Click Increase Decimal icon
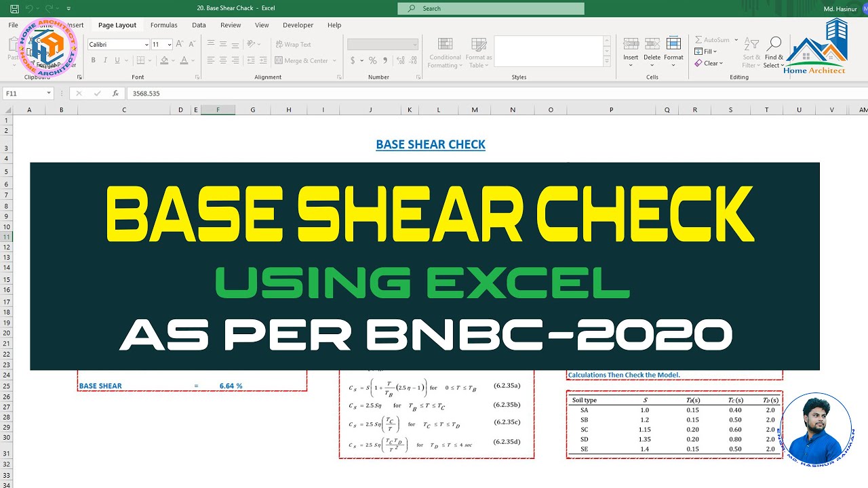 399,60
